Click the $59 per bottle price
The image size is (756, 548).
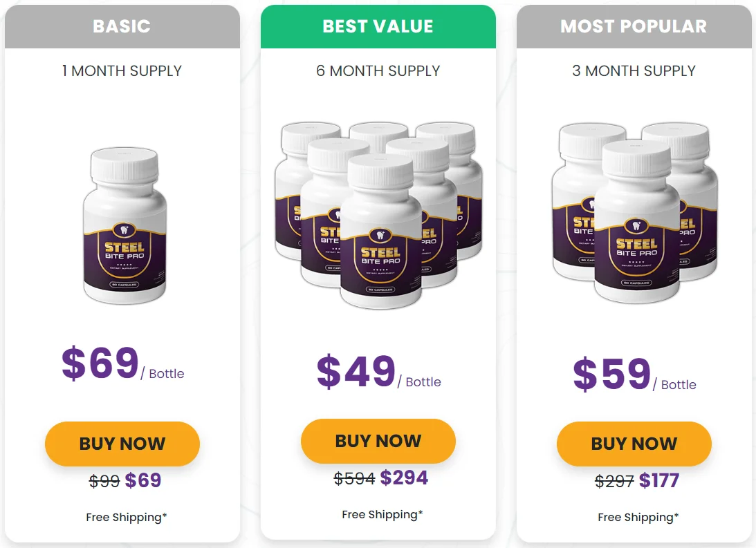click(613, 375)
